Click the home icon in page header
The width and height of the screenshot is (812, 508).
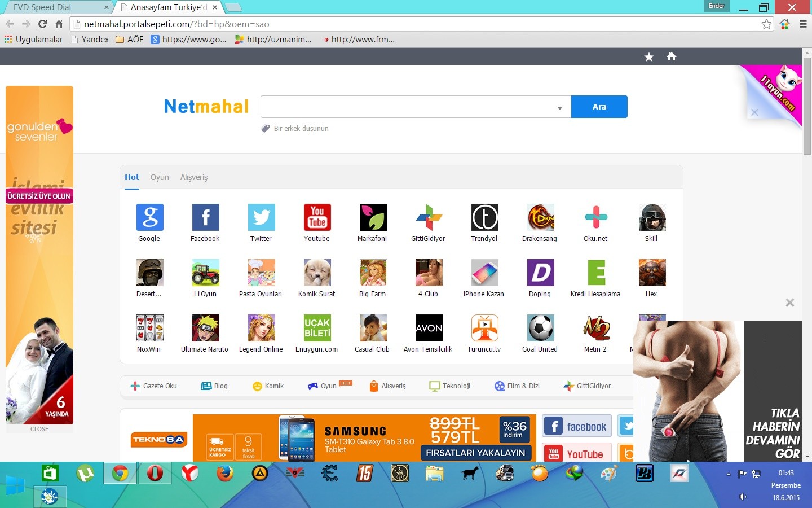671,56
